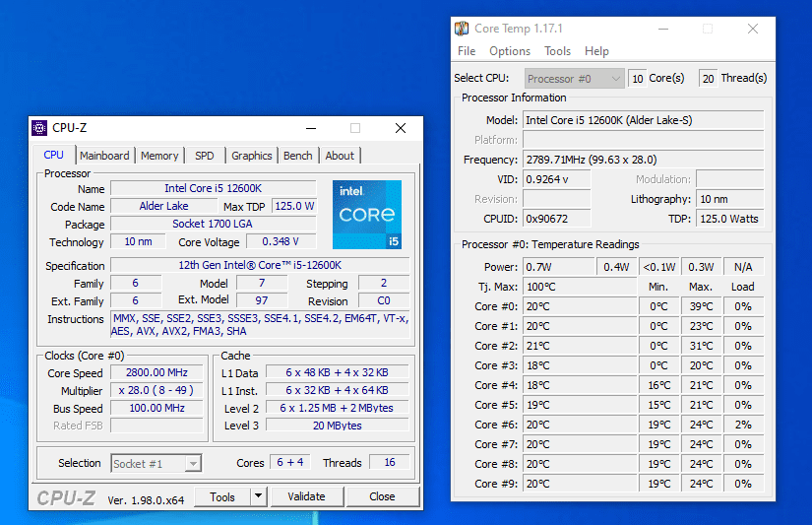Click the Specification '12th Gen Intel Core i5-12600K'
The height and width of the screenshot is (525, 812).
(260, 265)
